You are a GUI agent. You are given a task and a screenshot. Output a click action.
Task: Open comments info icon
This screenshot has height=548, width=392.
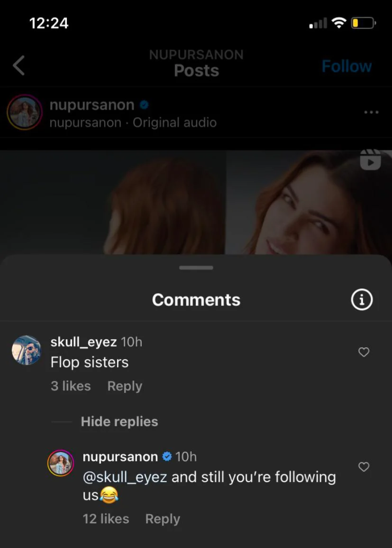(362, 300)
